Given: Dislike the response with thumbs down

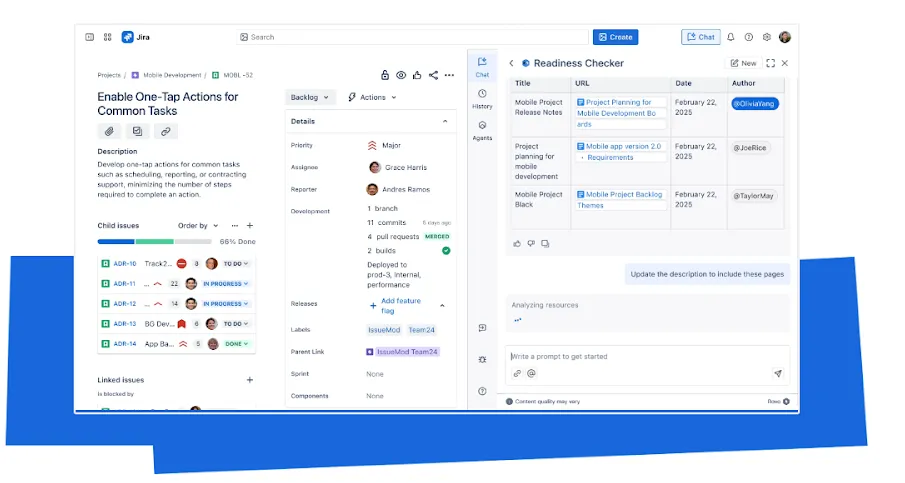Looking at the screenshot, I should tap(531, 244).
